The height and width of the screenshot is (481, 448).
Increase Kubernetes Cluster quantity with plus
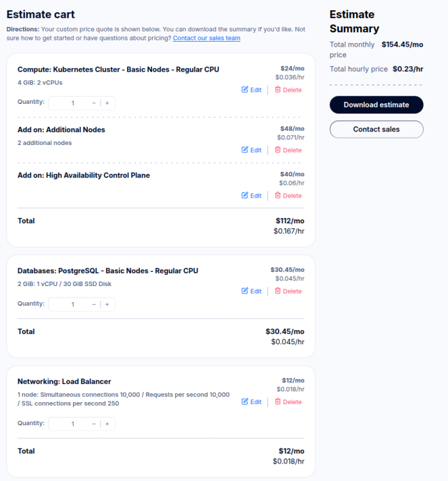tap(107, 103)
